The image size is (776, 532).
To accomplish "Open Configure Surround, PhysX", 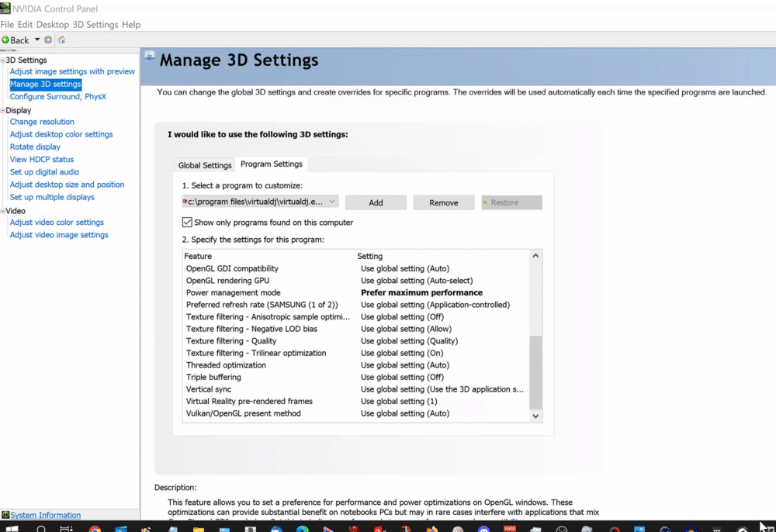I will 58,96.
